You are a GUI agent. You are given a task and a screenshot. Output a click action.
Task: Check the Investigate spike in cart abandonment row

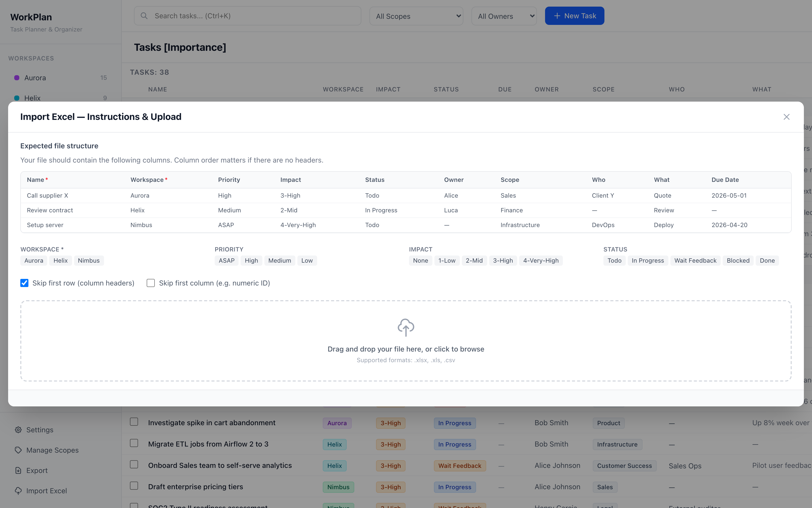pos(134,422)
